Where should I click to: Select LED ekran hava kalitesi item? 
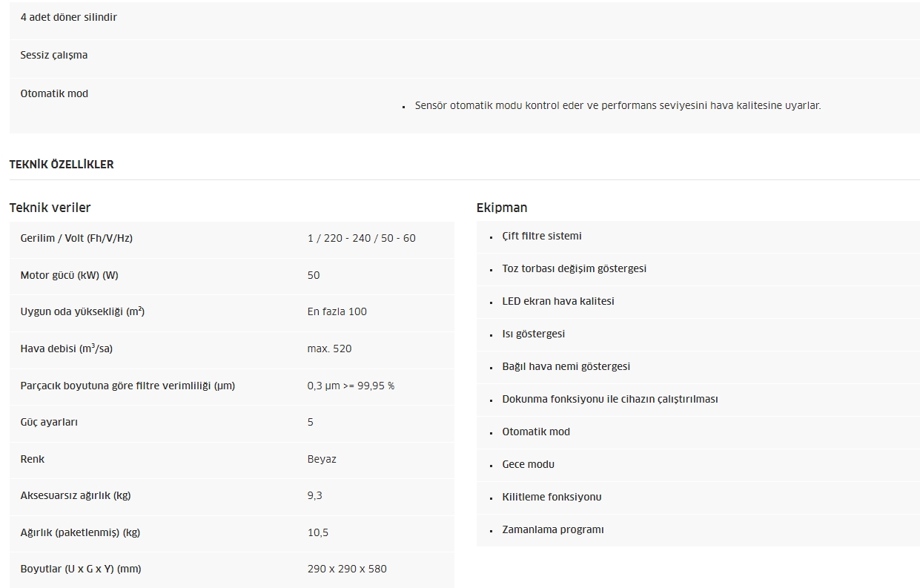pos(558,301)
